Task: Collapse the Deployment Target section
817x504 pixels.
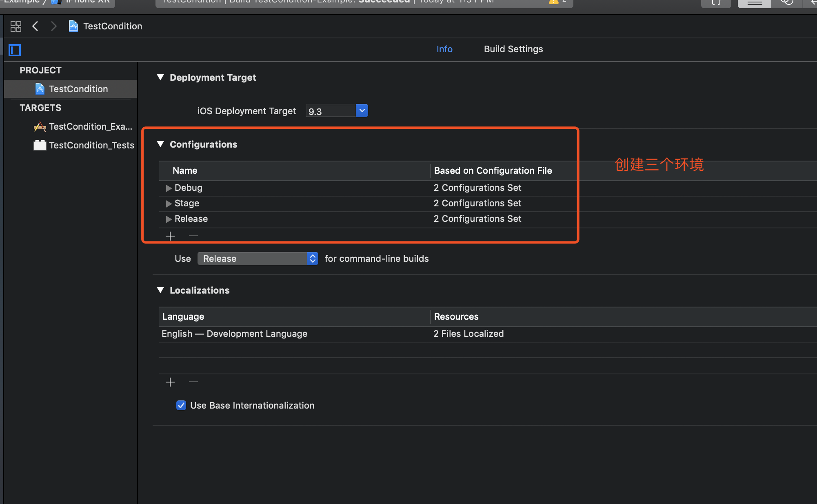Action: tap(160, 77)
